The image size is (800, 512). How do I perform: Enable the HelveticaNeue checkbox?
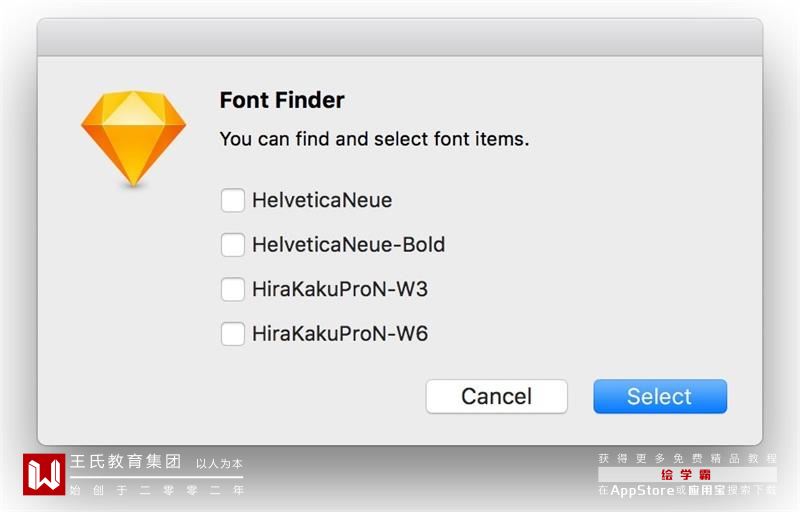233,200
